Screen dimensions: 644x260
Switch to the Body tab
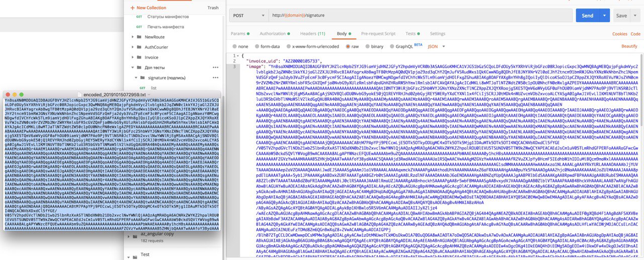tap(344, 33)
